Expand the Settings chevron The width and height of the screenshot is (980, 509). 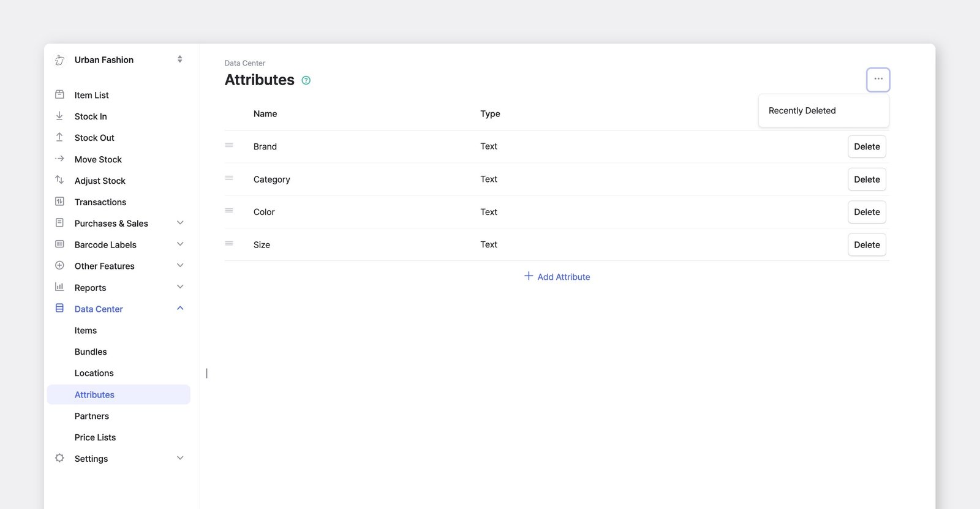[x=180, y=458]
